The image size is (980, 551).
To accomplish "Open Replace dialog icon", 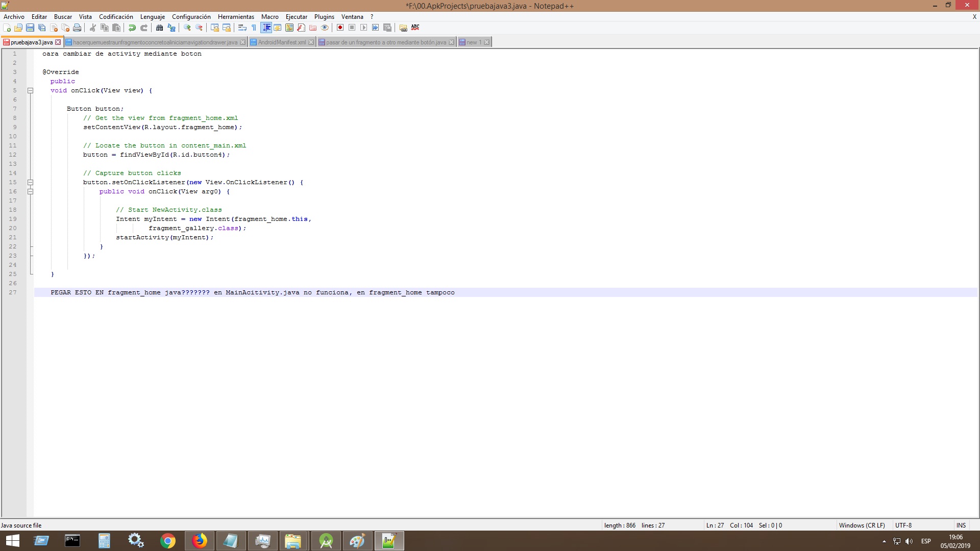I will tap(171, 28).
